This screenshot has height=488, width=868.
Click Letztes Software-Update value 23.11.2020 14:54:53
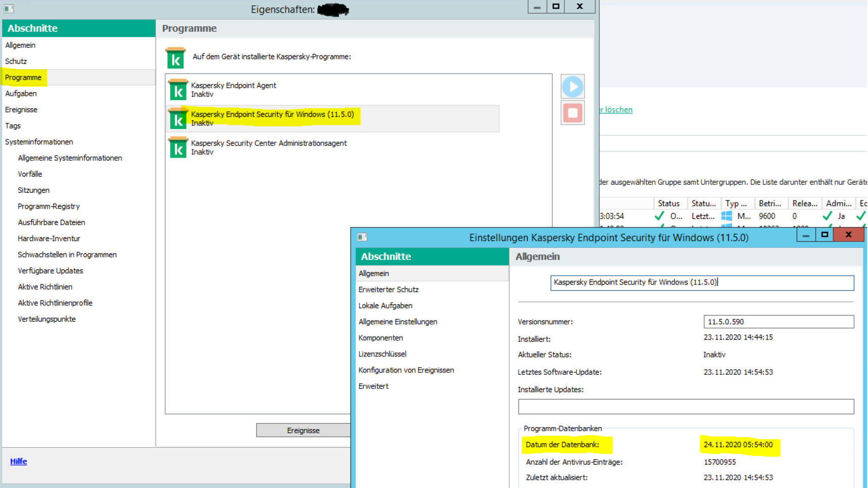pyautogui.click(x=738, y=372)
